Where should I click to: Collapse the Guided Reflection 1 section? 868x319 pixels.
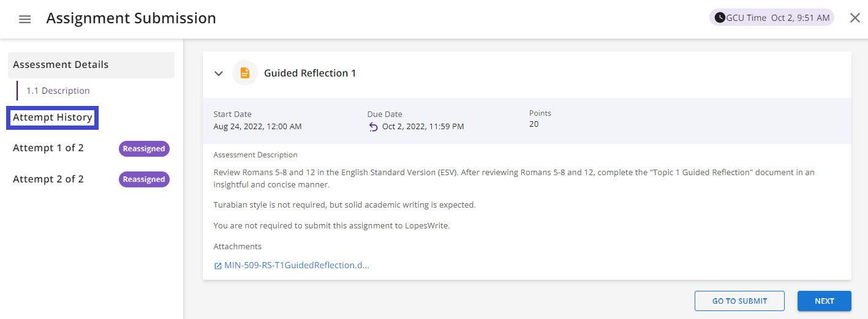click(x=219, y=73)
